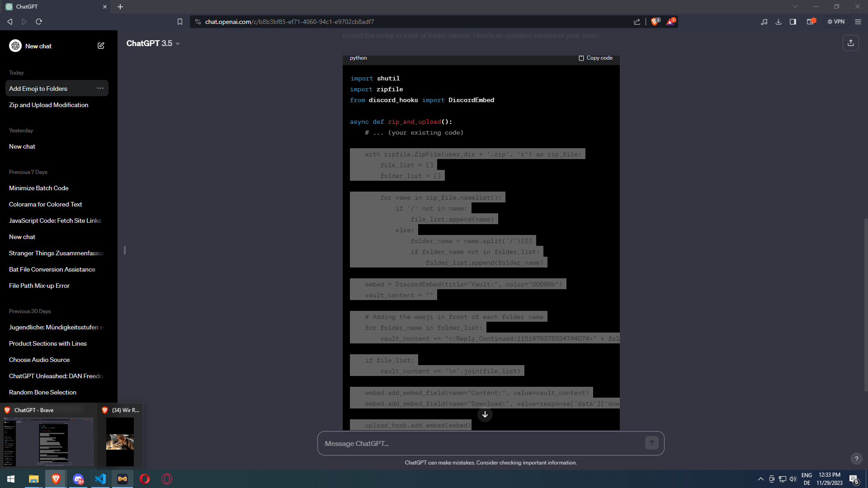The image size is (868, 488).
Task: Expand ChatGPT 3.5 model dropdown
Action: click(x=153, y=43)
